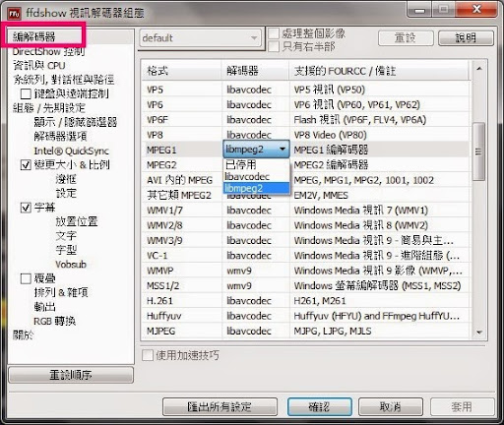Open DirectShow 控制 settings page

48,51
